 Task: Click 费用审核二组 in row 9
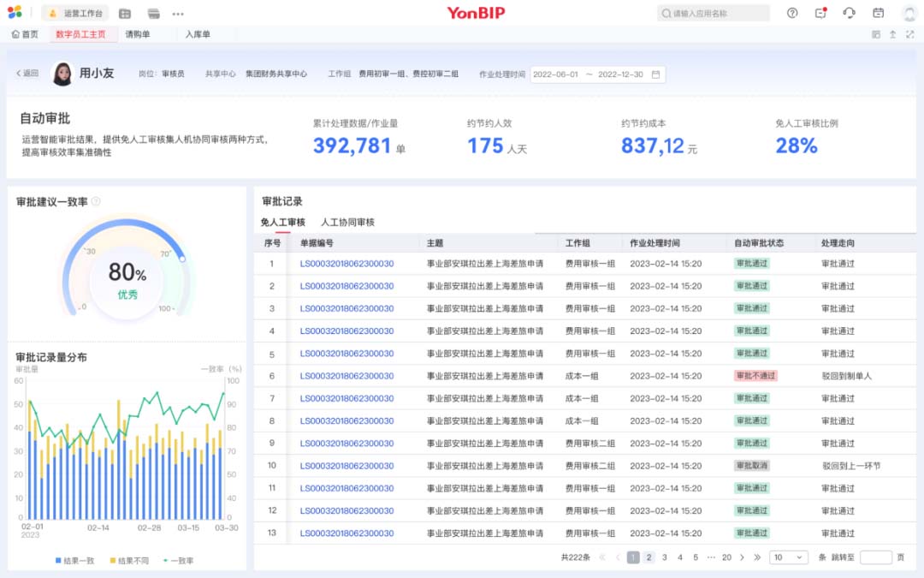click(589, 444)
